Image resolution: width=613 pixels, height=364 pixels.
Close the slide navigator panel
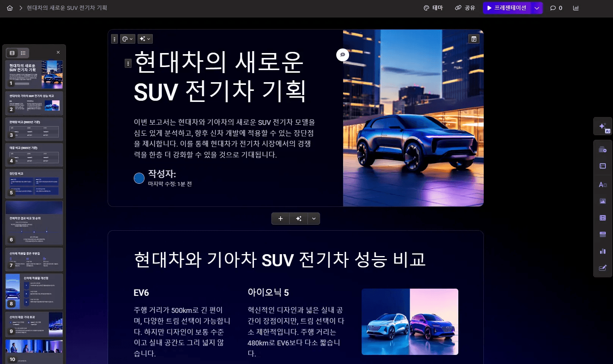coord(58,52)
